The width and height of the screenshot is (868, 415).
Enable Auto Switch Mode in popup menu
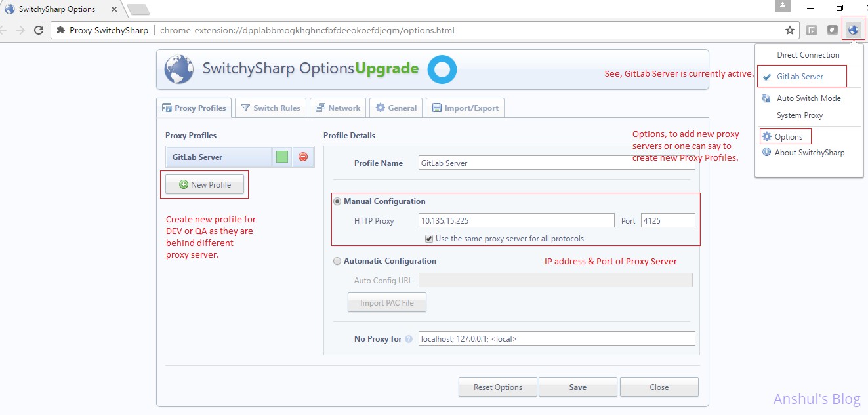(x=808, y=98)
